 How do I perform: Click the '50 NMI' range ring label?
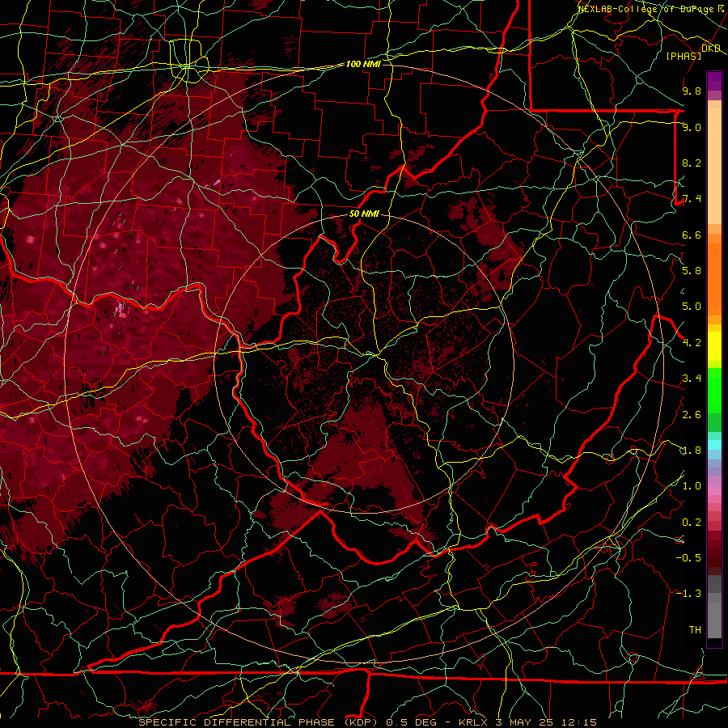pyautogui.click(x=364, y=214)
